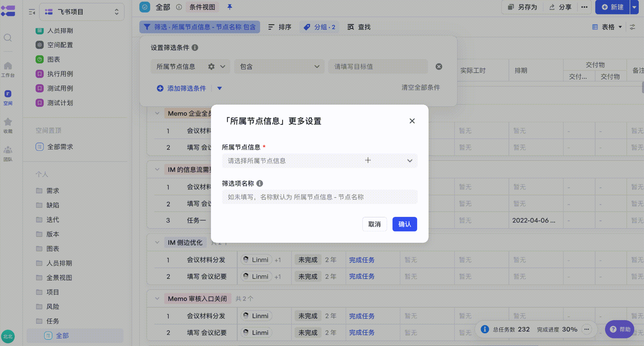Open 分组·2 grouping options
This screenshot has width=644, height=346.
[x=319, y=27]
